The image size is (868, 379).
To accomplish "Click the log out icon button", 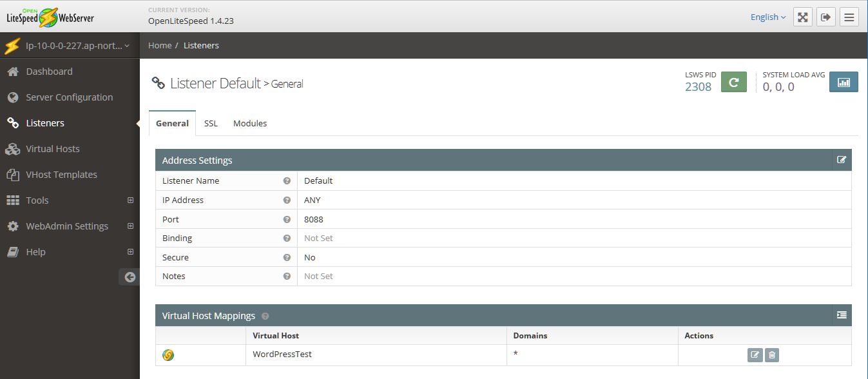I will click(825, 17).
